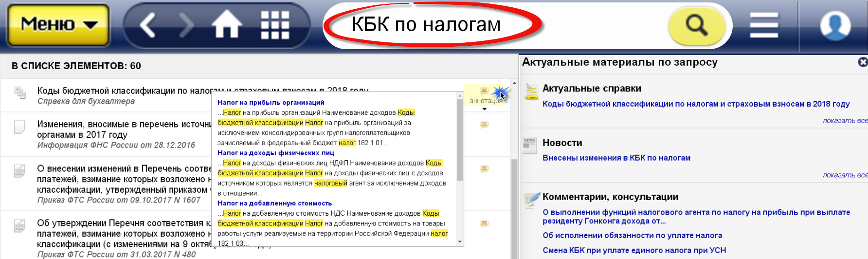Screen dimensions: 868x259
Task: Open the yellow Меню dropdown
Action: tap(58, 24)
